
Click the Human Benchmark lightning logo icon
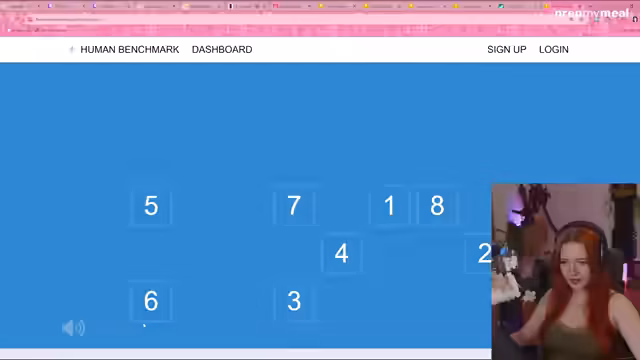point(72,49)
